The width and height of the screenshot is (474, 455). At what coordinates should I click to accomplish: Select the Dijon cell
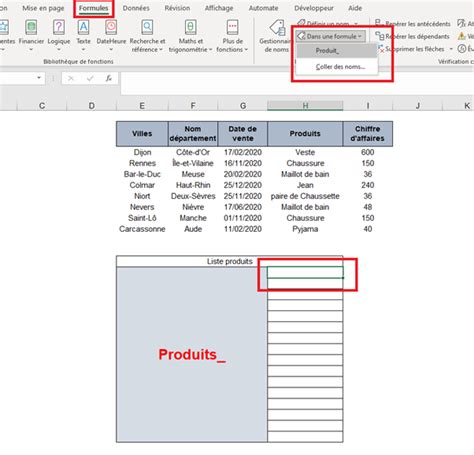[142, 152]
